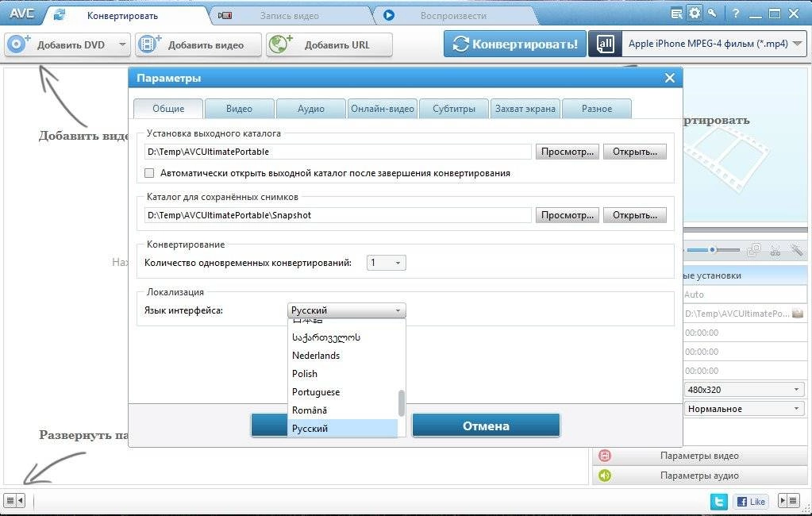
Task: Click the Twitter icon in status bar
Action: pos(718,501)
